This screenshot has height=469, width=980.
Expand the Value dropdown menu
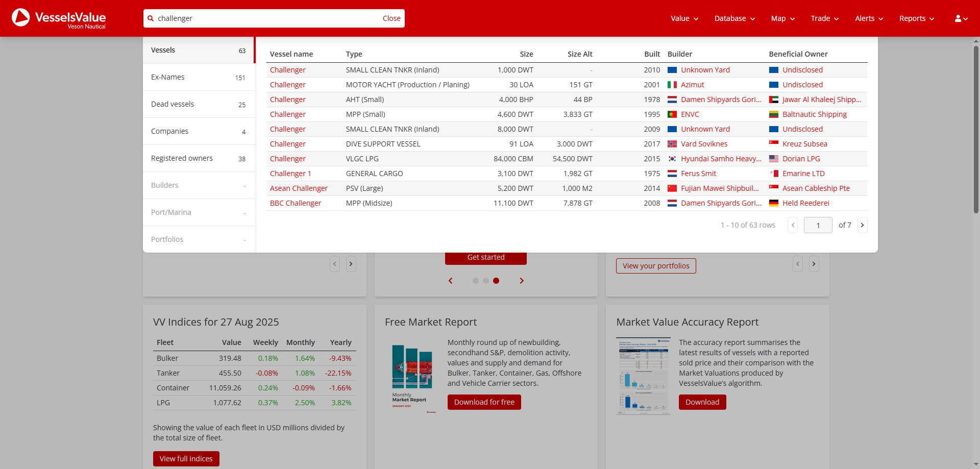(x=684, y=18)
